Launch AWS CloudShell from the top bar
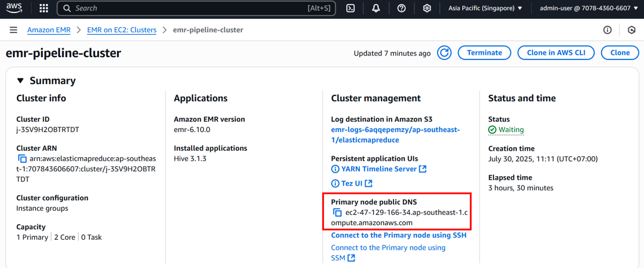The height and width of the screenshot is (268, 644). tap(351, 8)
